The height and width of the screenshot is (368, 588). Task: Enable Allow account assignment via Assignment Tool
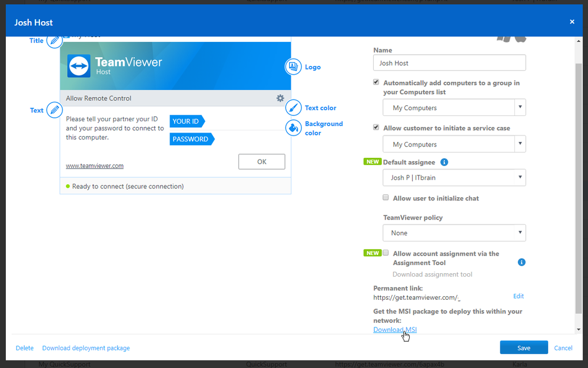pos(386,253)
